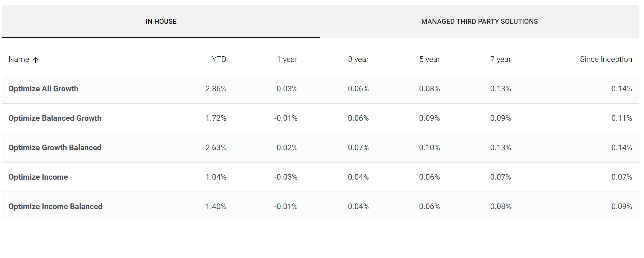Sort table by 1 year column
Image resolution: width=644 pixels, height=258 pixels.
point(287,59)
